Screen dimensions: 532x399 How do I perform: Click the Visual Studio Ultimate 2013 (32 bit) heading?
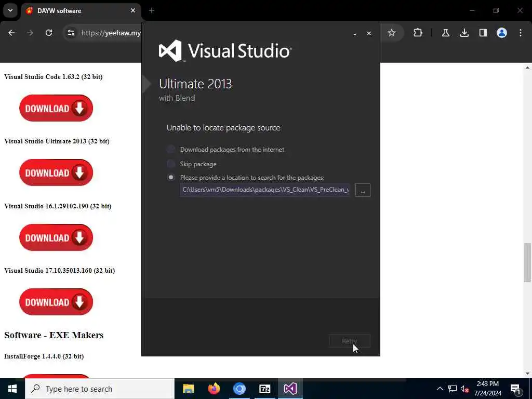click(x=57, y=141)
